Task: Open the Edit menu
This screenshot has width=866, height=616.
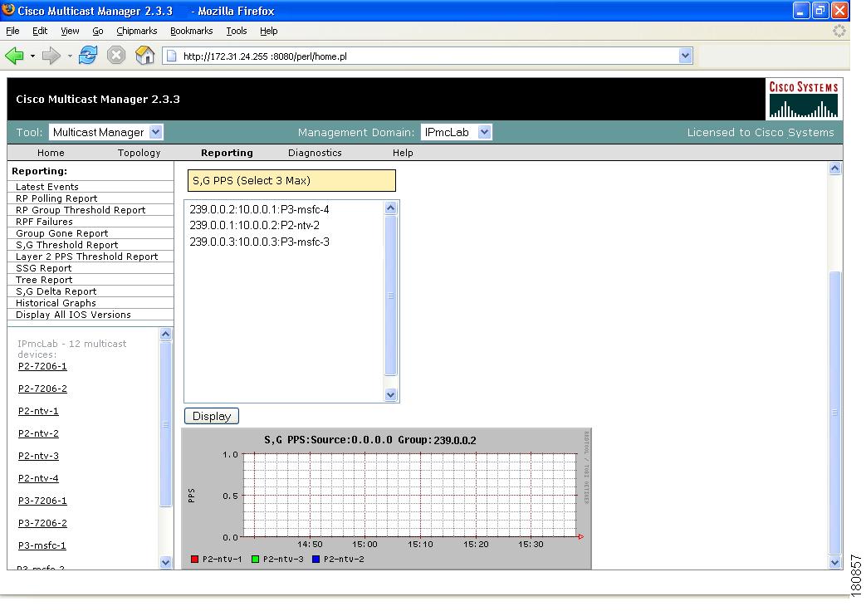Action: (40, 31)
